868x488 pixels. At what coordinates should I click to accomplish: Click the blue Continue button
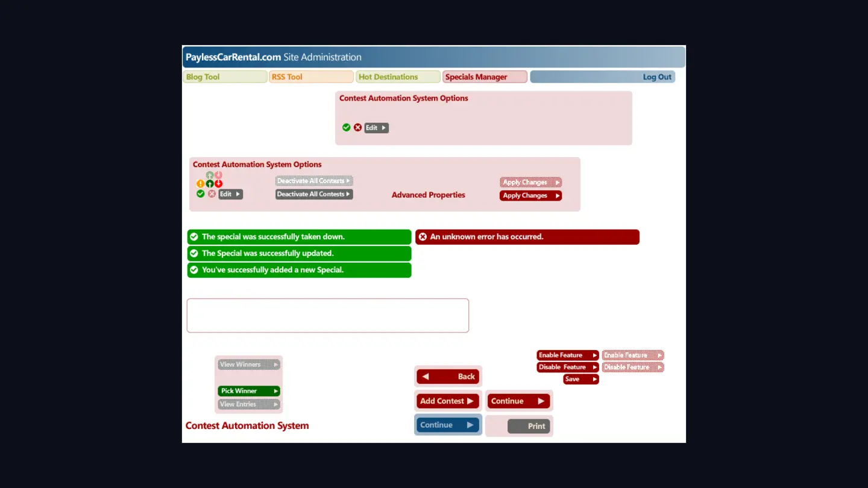448,425
